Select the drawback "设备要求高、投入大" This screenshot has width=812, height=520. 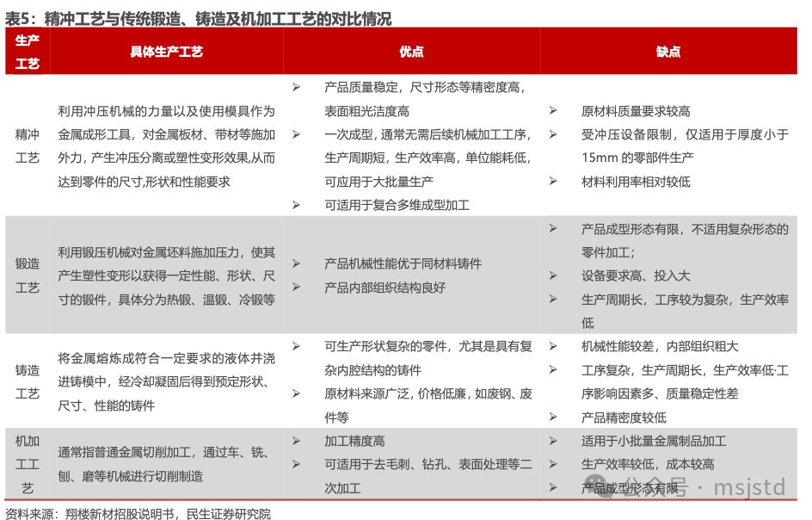(x=636, y=275)
